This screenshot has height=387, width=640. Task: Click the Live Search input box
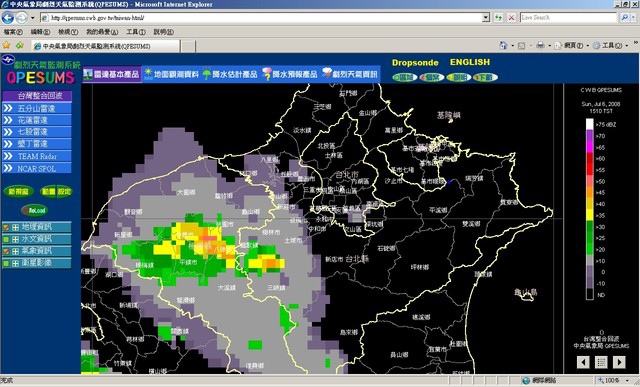568,18
